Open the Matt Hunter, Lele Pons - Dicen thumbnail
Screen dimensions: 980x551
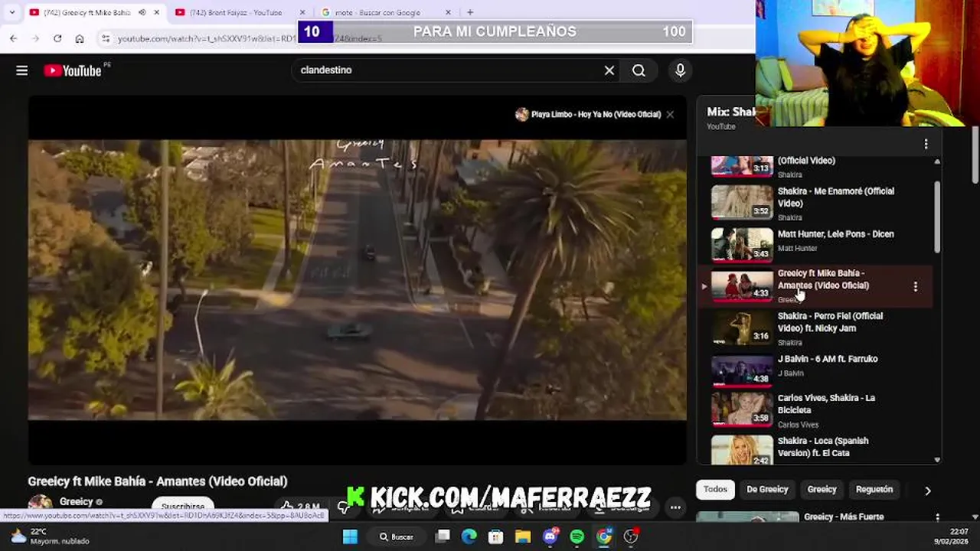[x=742, y=245]
